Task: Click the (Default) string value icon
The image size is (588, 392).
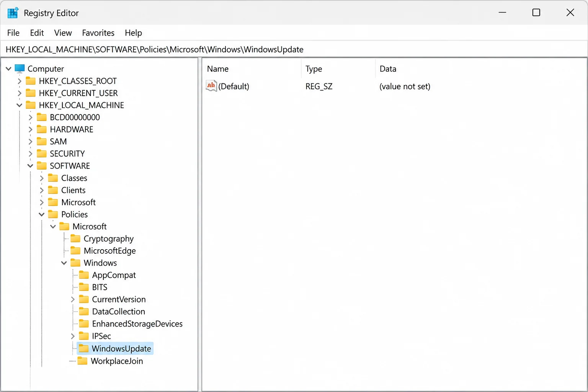Action: tap(211, 86)
